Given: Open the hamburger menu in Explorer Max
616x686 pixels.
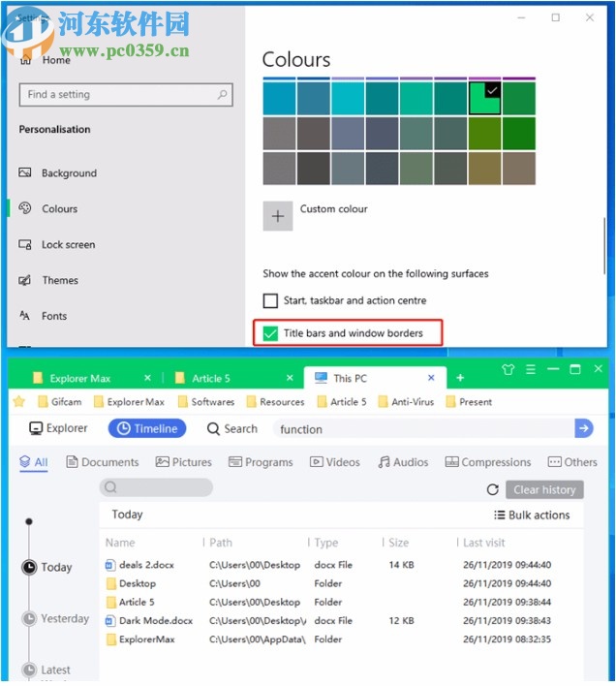Looking at the screenshot, I should pyautogui.click(x=531, y=370).
